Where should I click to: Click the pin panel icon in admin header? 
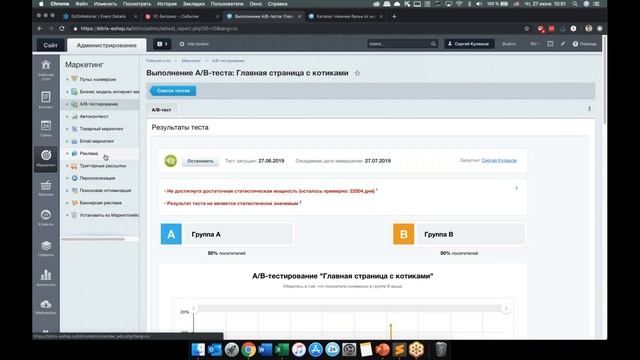[563, 44]
